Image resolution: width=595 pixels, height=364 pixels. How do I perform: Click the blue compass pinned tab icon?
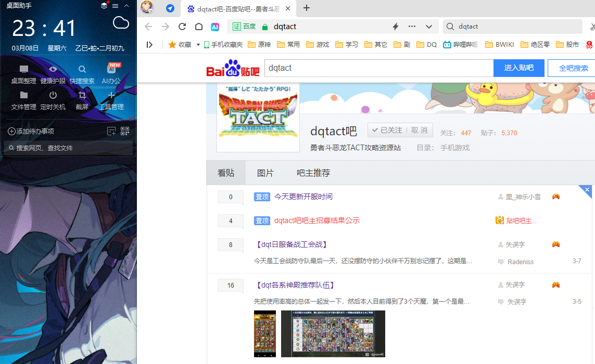click(x=170, y=8)
